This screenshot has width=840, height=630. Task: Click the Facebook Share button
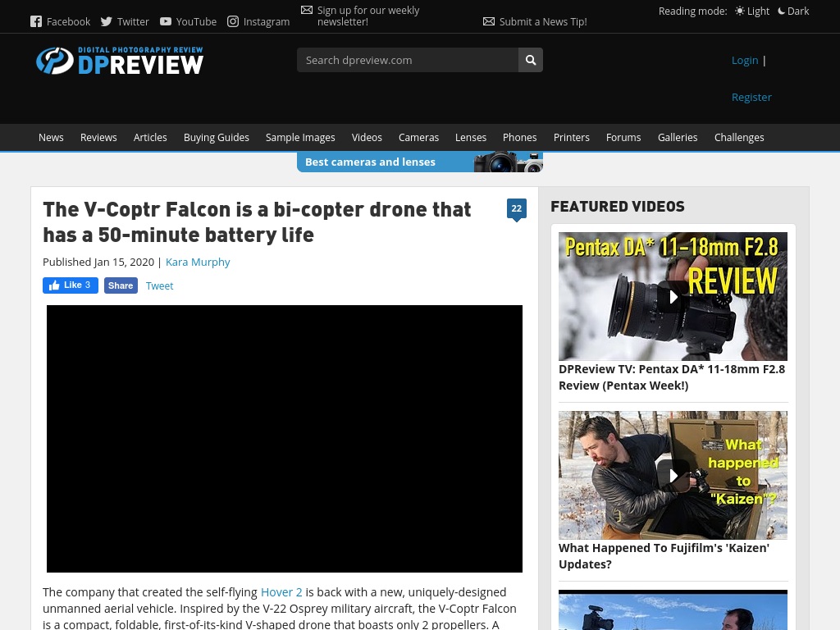121,285
